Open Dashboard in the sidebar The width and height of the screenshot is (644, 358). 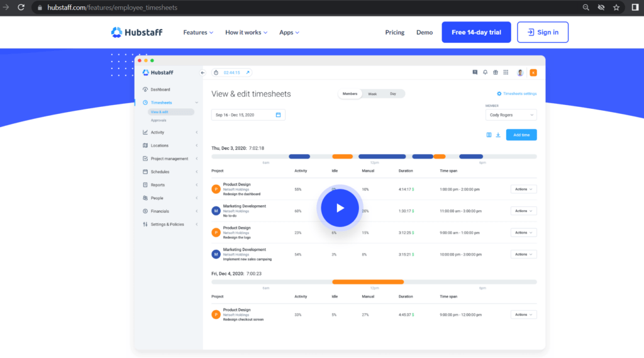(157, 89)
